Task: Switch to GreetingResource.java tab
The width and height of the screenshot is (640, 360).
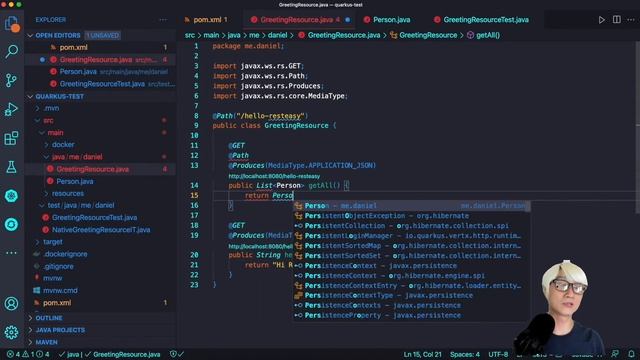Action: (300, 20)
